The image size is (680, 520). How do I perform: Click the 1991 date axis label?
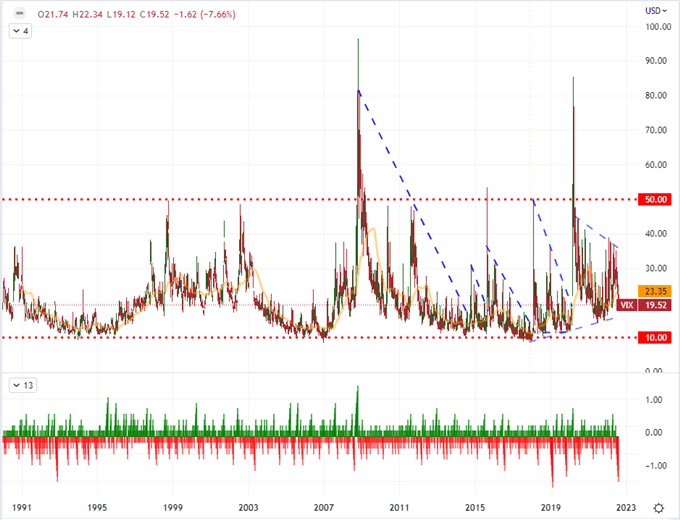tap(22, 507)
